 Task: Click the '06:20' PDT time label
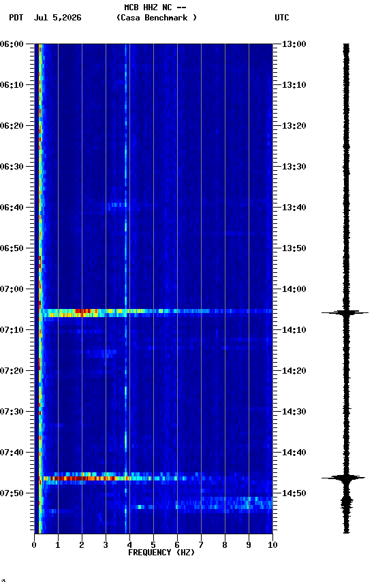click(12, 126)
